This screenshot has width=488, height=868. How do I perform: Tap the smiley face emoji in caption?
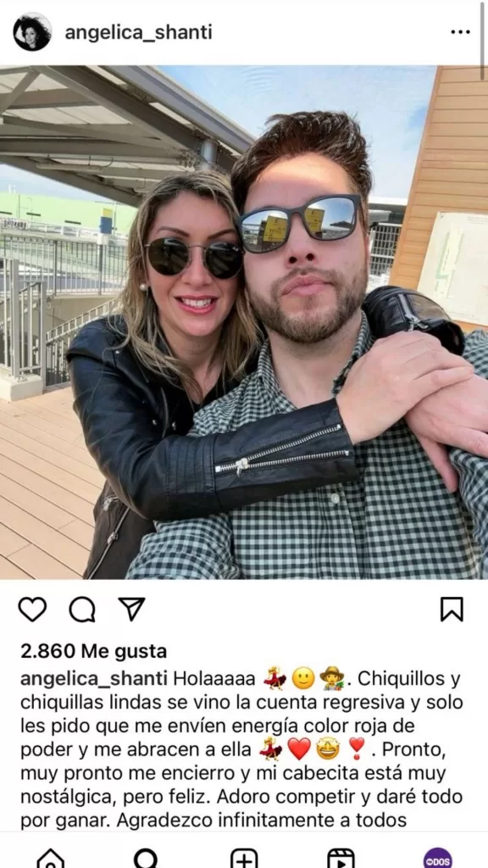303,678
